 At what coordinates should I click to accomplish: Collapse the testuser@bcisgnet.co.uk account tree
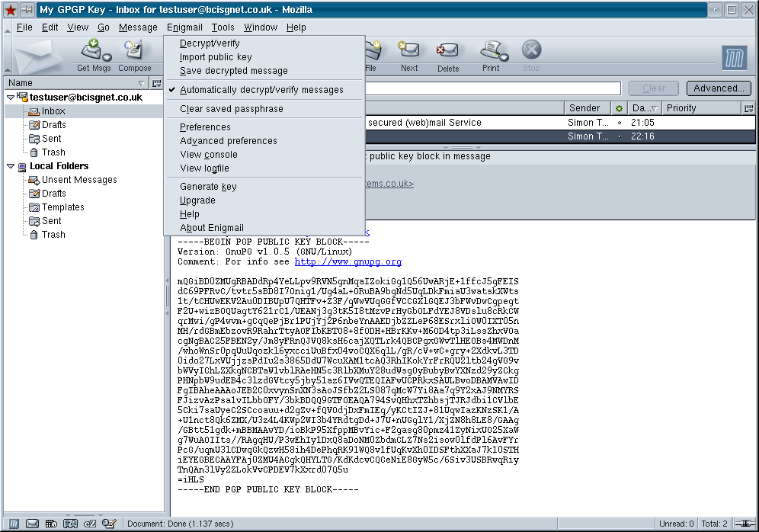click(x=11, y=98)
